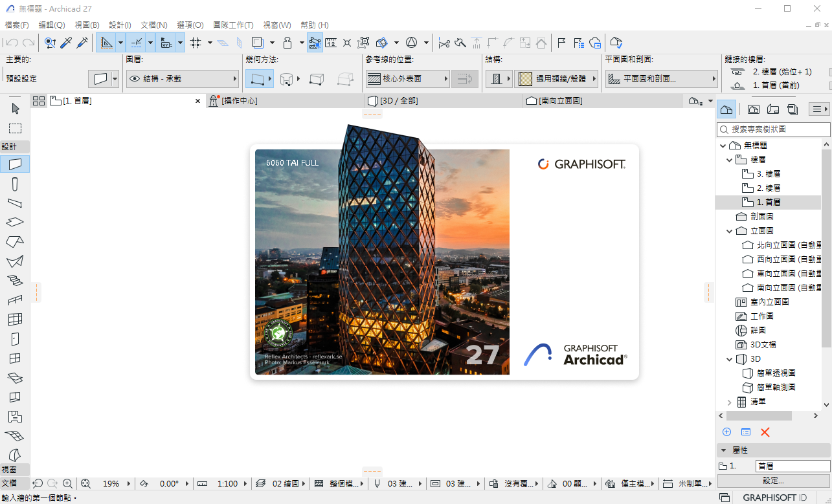Open the Floor Plan and Section dropdown
This screenshot has height=504, width=832.
[x=662, y=79]
